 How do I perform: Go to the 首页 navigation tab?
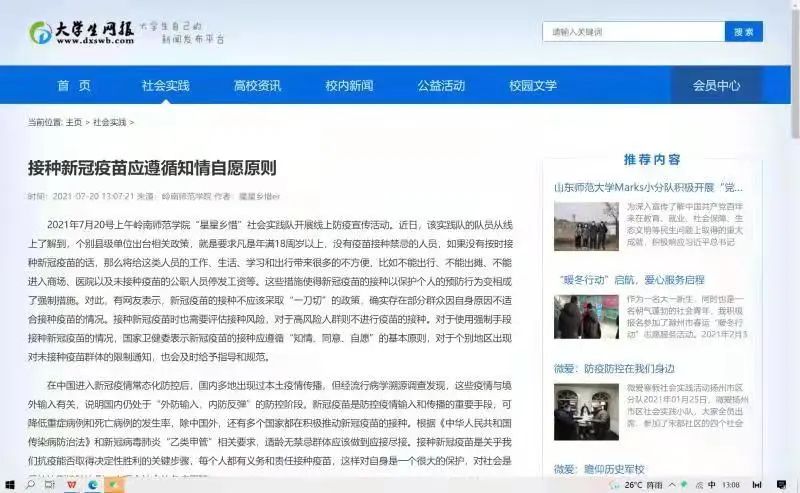[x=74, y=86]
